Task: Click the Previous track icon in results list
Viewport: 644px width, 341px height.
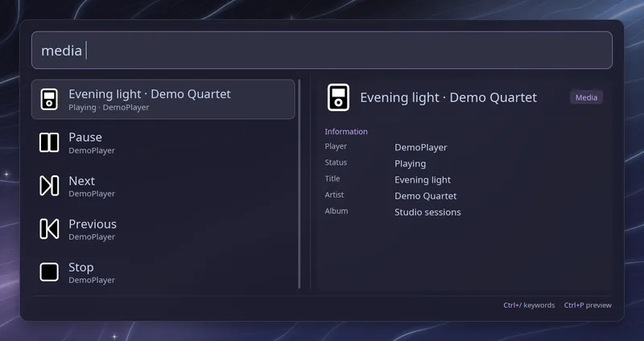Action: point(49,228)
